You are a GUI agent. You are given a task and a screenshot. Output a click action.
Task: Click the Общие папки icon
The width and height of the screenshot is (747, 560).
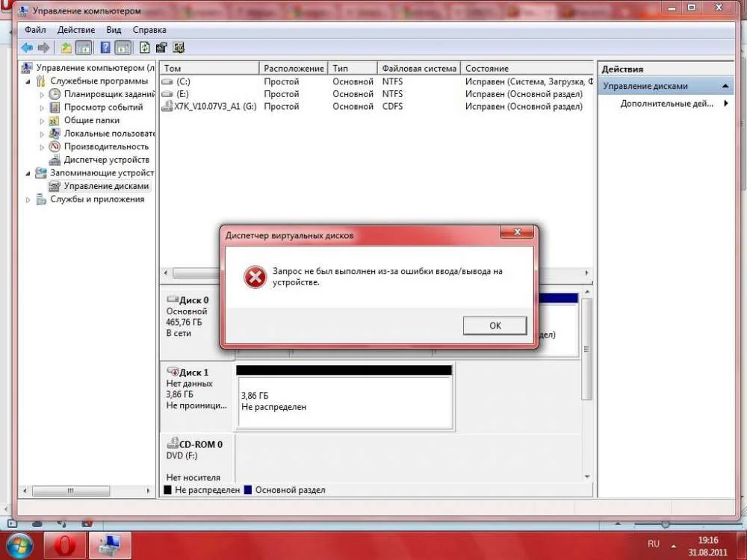(x=55, y=120)
